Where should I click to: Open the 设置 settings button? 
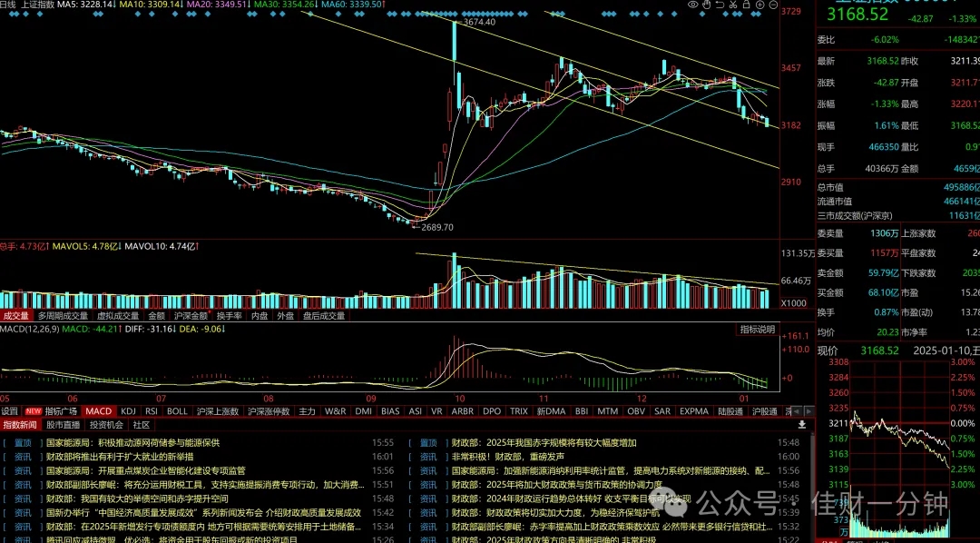(x=9, y=411)
